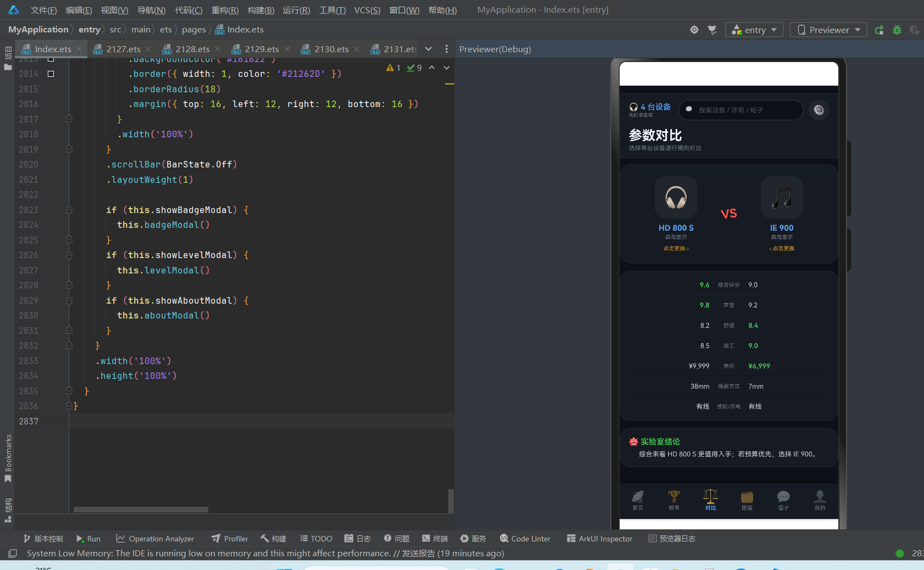Collapse fold marker at line 2835

pyautogui.click(x=69, y=391)
